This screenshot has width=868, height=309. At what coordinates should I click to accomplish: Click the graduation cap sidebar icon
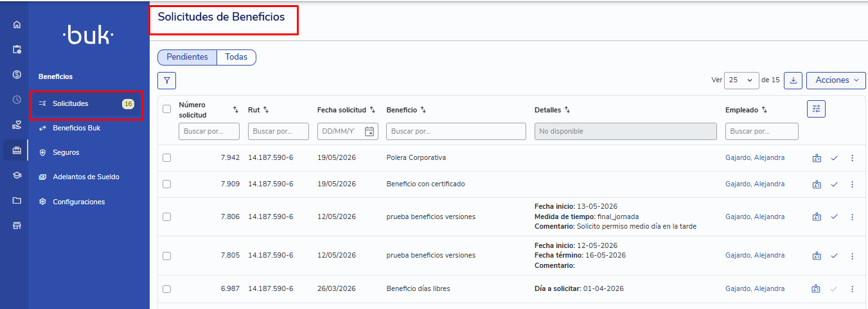(17, 175)
